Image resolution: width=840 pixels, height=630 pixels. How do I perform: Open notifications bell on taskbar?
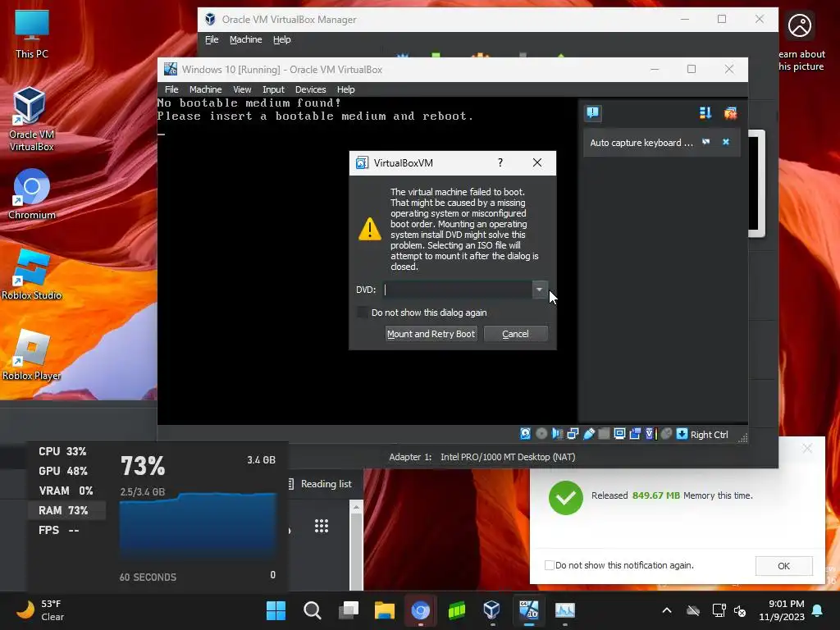pyautogui.click(x=818, y=610)
